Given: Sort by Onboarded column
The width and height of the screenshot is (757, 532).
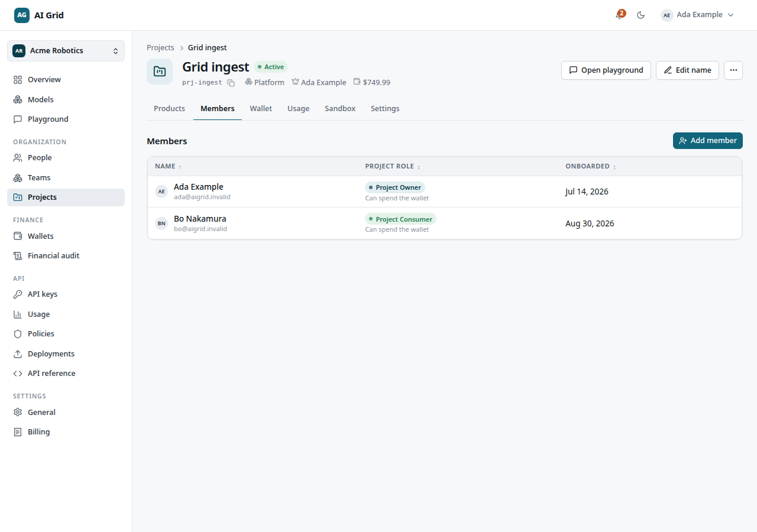Looking at the screenshot, I should 591,167.
